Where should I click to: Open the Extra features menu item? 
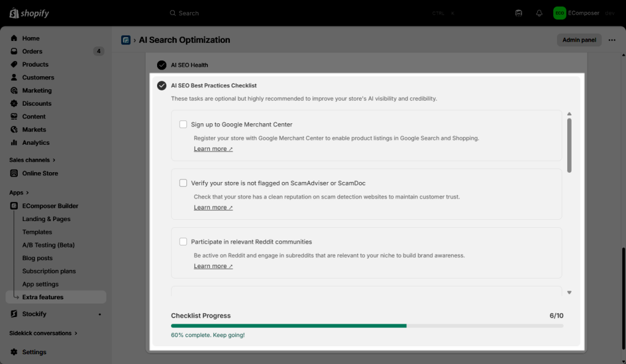coord(43,297)
